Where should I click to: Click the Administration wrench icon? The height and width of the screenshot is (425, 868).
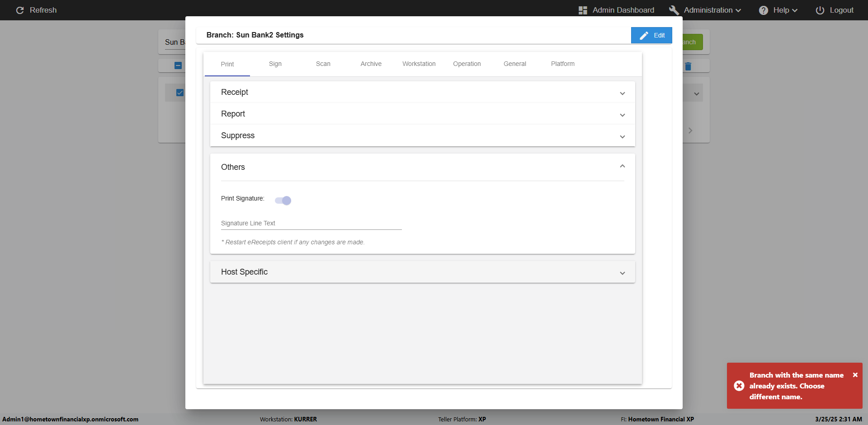(674, 10)
